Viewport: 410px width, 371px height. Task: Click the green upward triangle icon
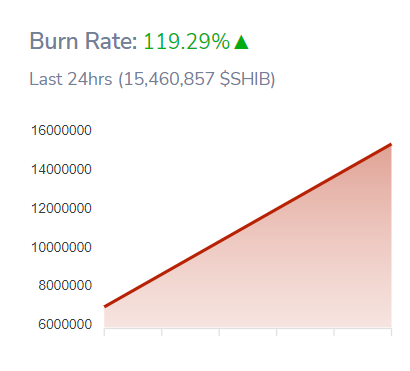tap(241, 42)
